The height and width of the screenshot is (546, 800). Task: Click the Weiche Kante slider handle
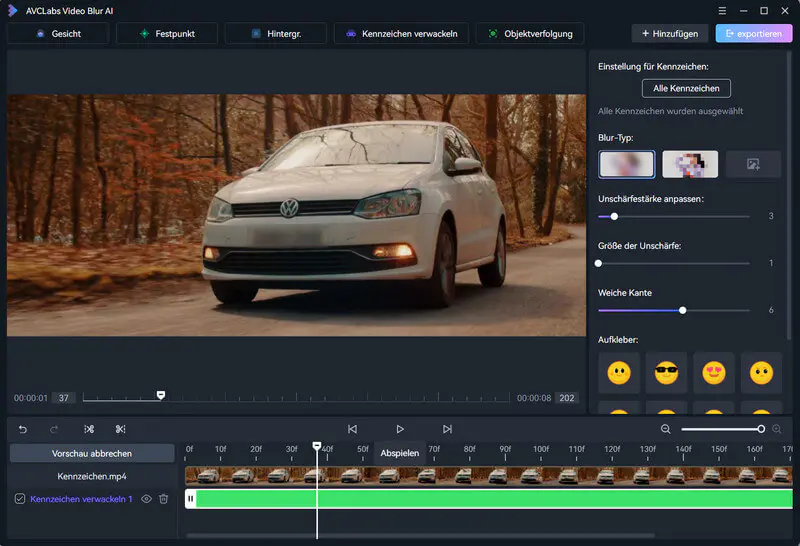coord(683,310)
